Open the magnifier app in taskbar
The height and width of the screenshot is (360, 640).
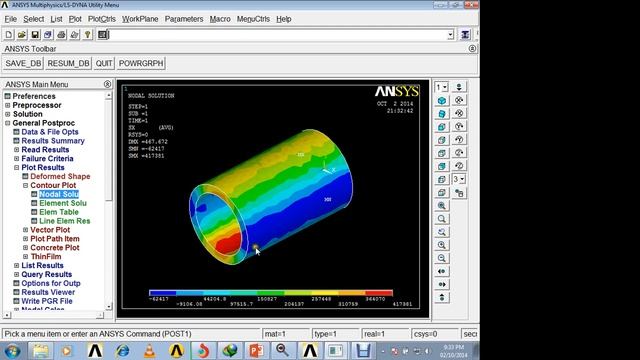[x=282, y=351]
